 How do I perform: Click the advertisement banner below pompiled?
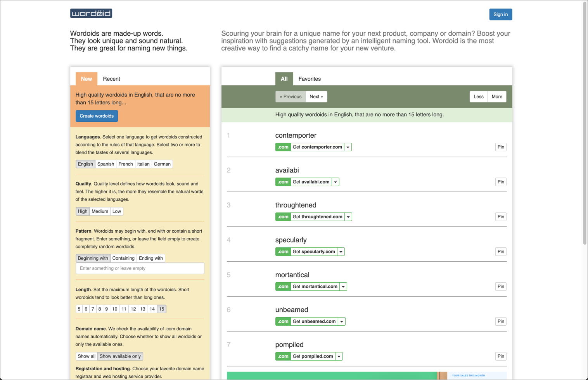tap(367, 376)
